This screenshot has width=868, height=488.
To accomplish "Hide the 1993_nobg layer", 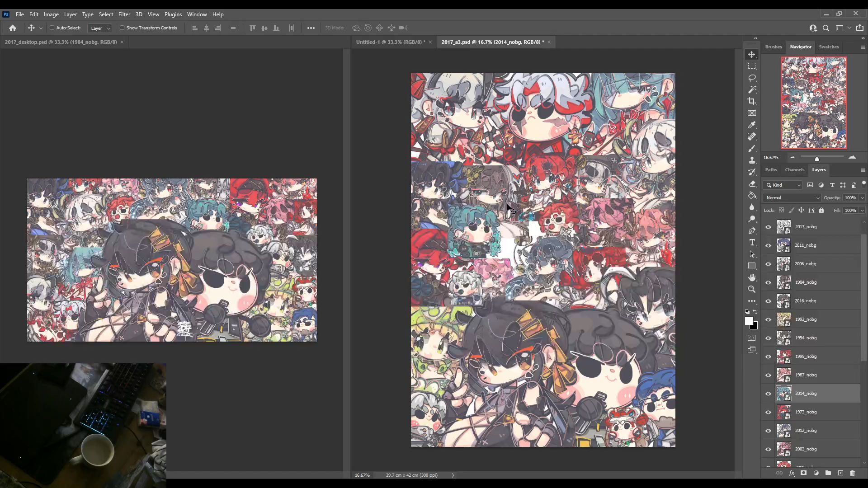I will click(768, 319).
